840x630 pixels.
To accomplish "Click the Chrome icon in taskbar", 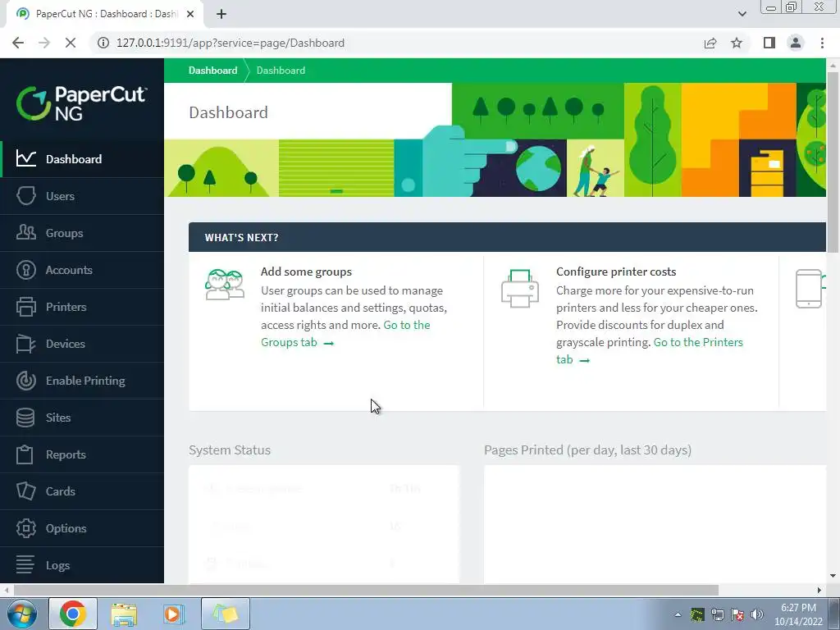I will [73, 614].
